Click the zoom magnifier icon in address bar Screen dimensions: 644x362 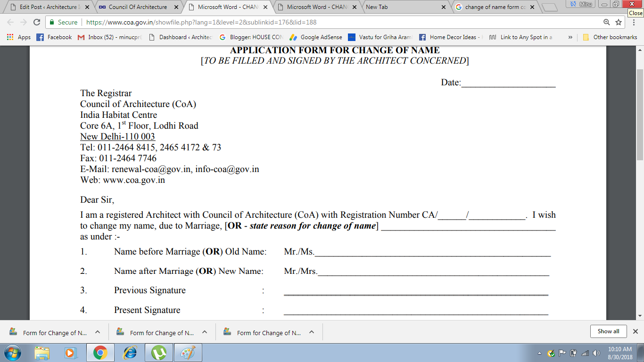607,22
